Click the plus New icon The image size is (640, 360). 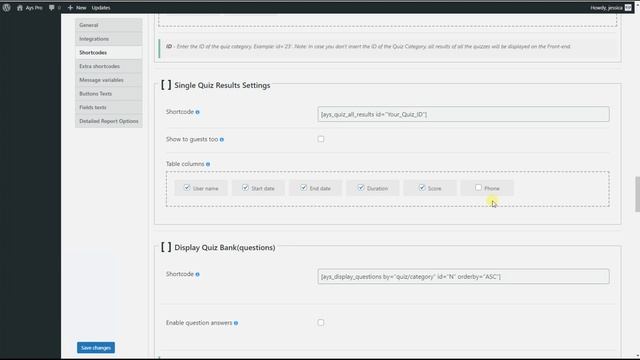coord(70,7)
